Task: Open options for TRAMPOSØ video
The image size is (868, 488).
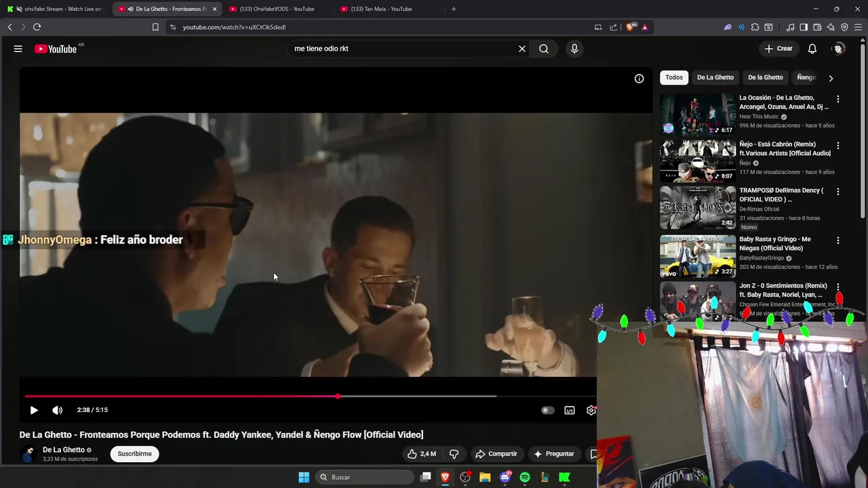Action: (x=838, y=192)
